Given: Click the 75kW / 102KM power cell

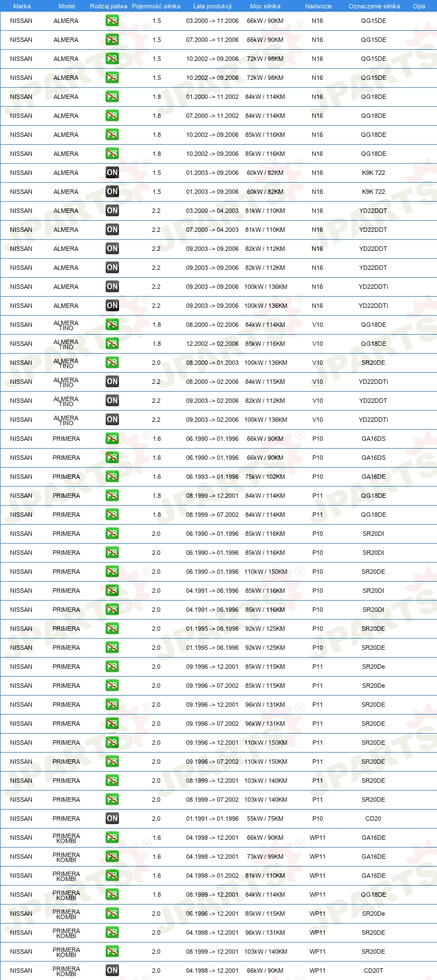Looking at the screenshot, I should tap(265, 477).
